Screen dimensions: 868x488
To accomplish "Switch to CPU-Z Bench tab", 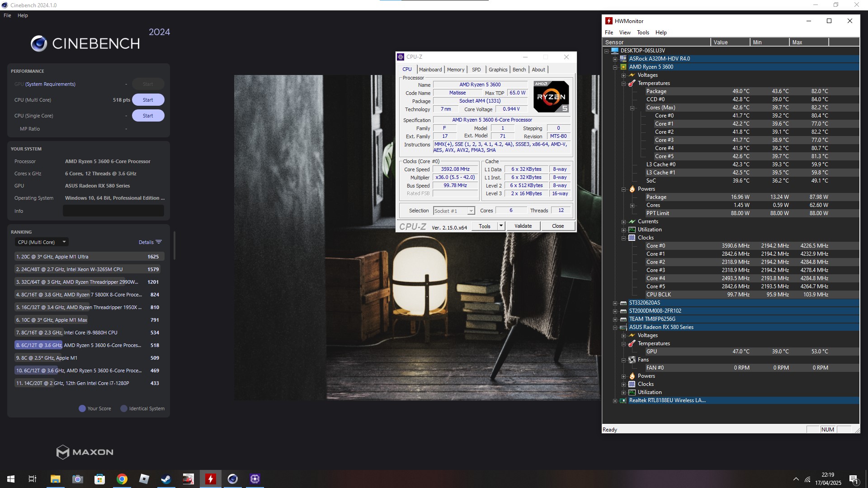I will [519, 70].
